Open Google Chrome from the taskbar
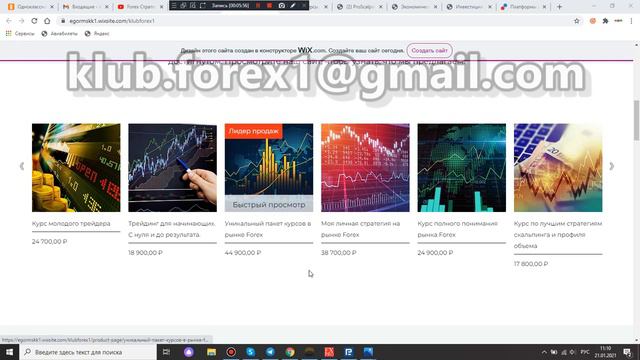This screenshot has height=360, width=640. pyautogui.click(x=290, y=352)
